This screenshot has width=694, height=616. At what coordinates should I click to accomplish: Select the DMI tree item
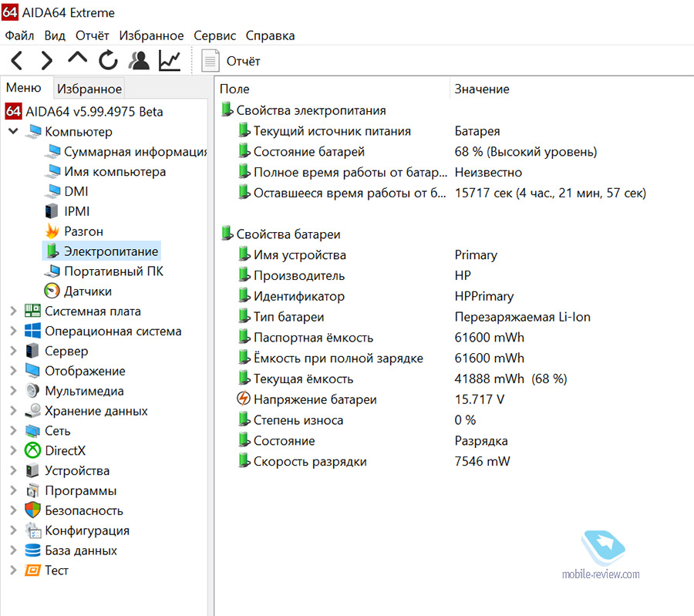[x=66, y=191]
